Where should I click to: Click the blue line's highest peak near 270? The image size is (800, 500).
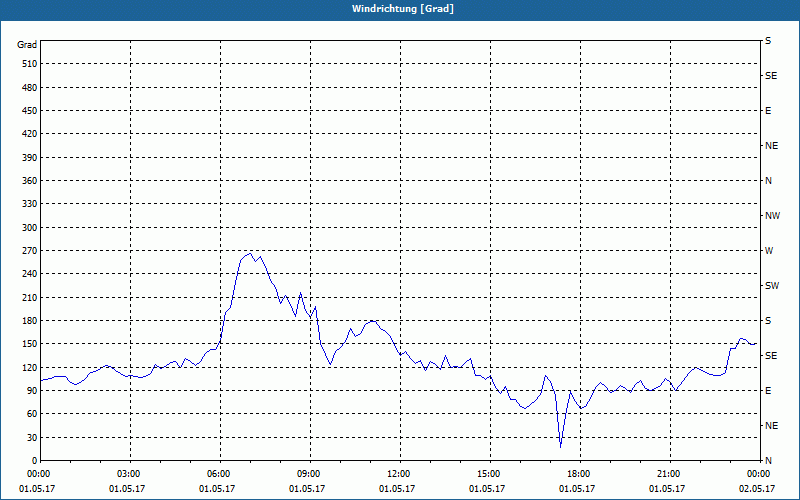[x=250, y=253]
